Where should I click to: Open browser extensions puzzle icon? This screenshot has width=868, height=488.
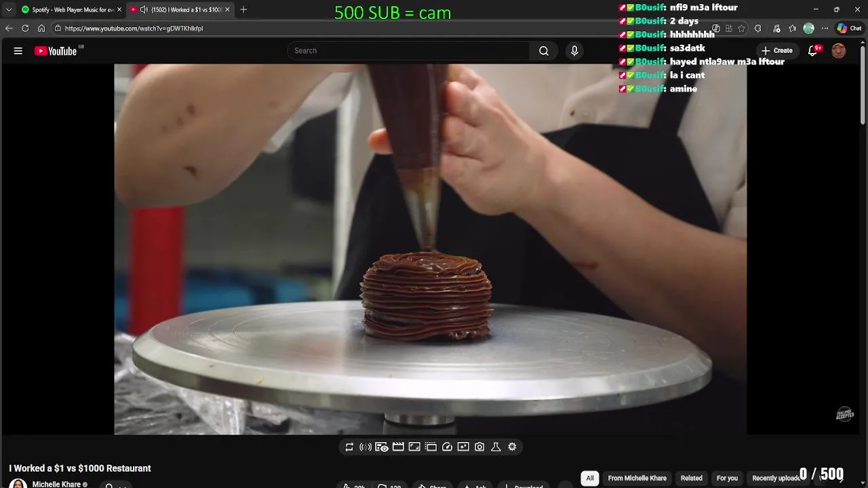pos(757,28)
